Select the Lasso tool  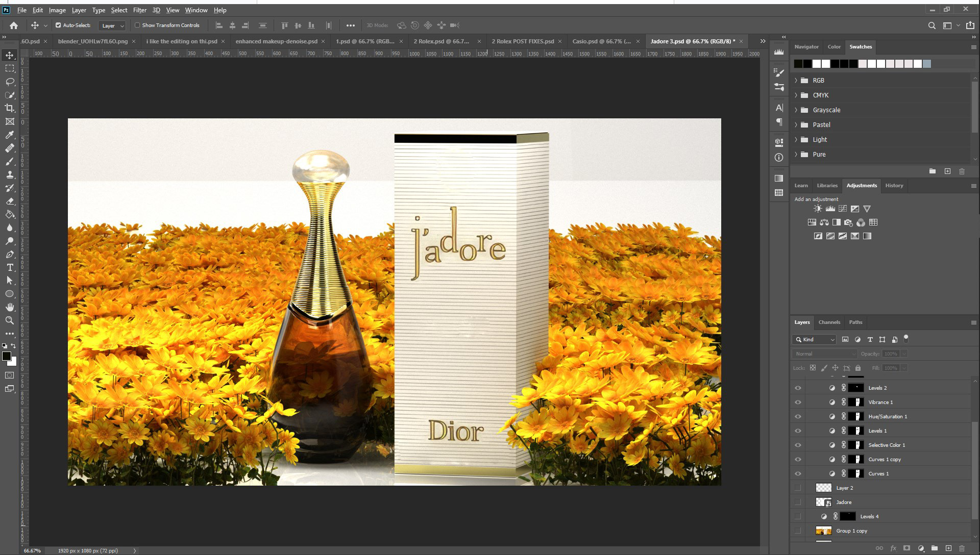[x=10, y=82]
